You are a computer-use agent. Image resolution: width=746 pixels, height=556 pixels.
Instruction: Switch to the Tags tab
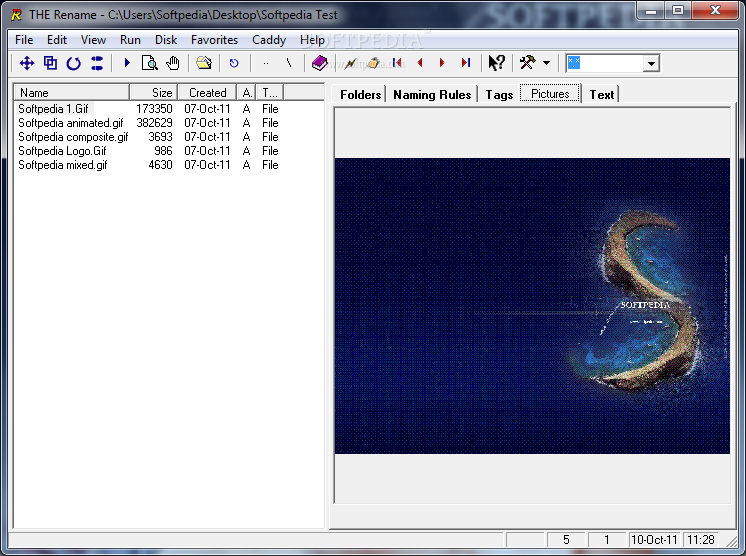(499, 94)
